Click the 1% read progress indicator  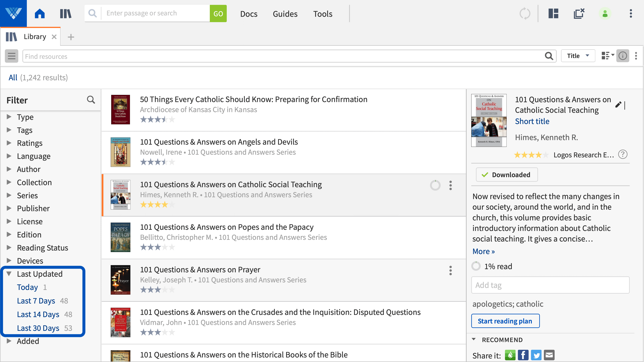click(492, 266)
